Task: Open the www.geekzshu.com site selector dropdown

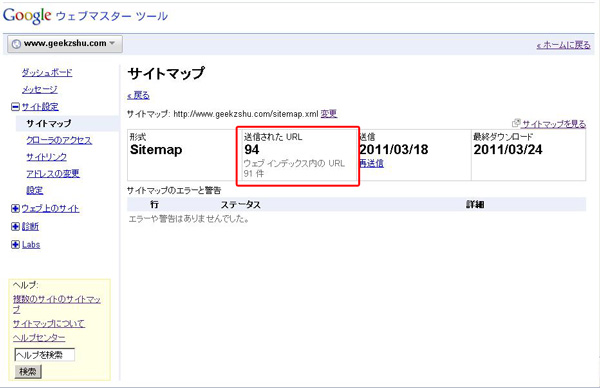Action: pyautogui.click(x=65, y=44)
